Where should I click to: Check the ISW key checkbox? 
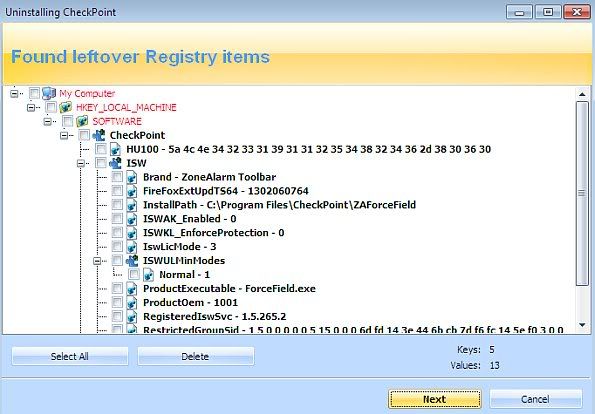click(x=101, y=163)
